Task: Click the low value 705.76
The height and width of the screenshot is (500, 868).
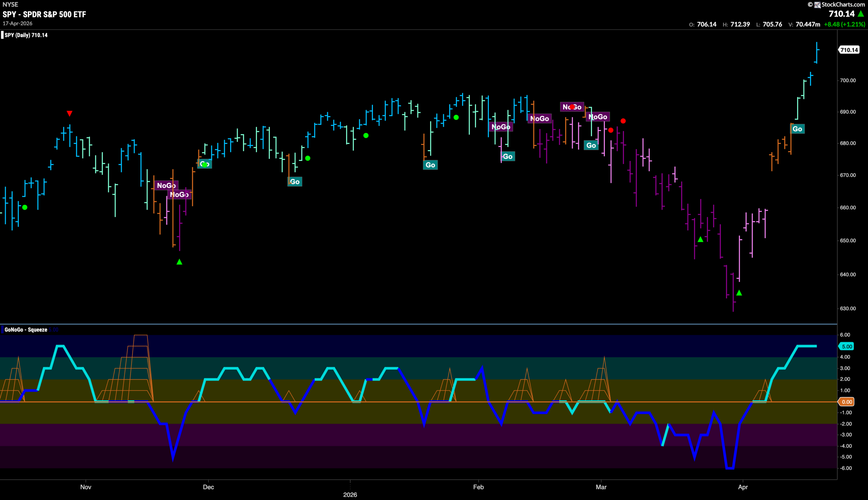Action: click(x=772, y=24)
